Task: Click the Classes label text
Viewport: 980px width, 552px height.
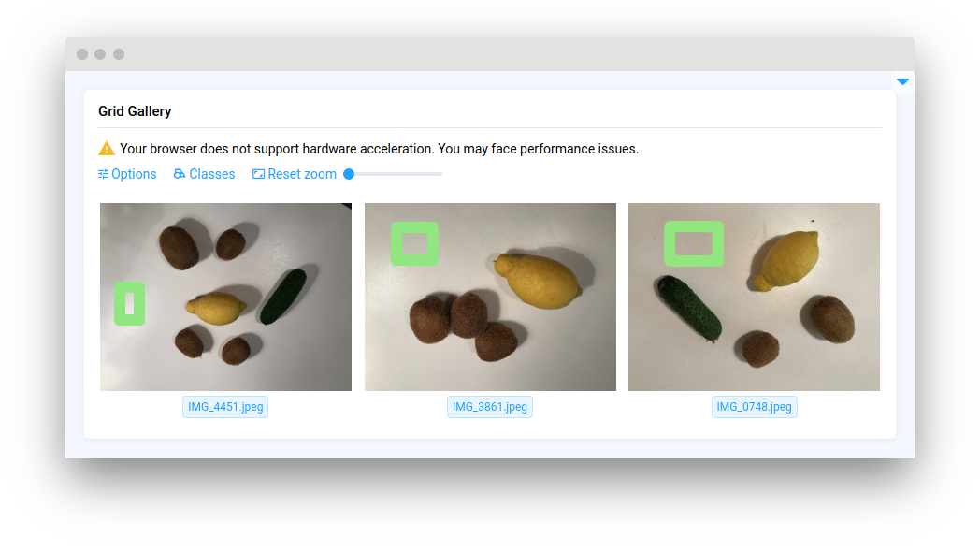Action: pyautogui.click(x=212, y=174)
